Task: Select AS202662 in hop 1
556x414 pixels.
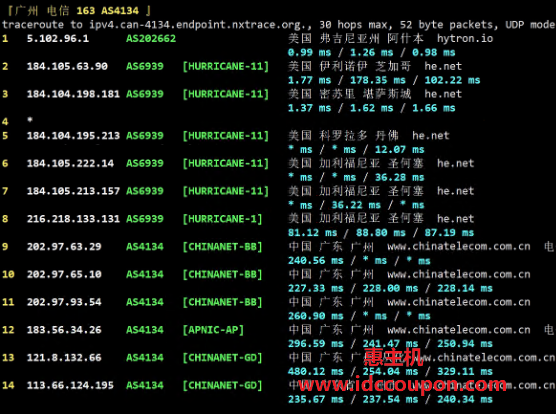Action: [x=151, y=39]
